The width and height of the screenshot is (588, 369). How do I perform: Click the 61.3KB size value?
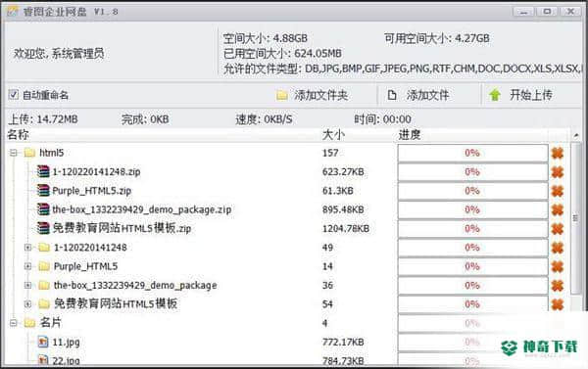[x=338, y=191]
